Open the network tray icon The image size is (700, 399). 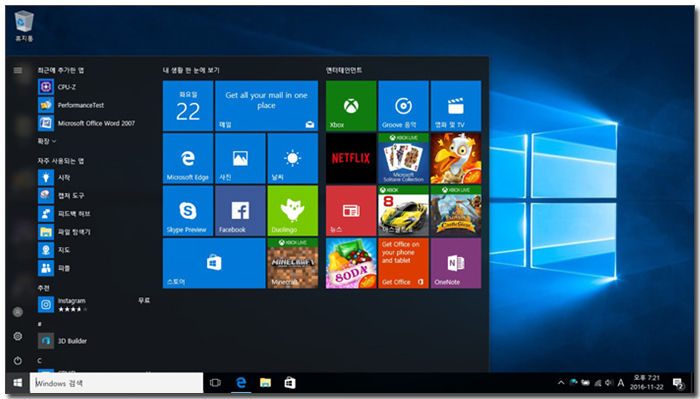(x=597, y=383)
